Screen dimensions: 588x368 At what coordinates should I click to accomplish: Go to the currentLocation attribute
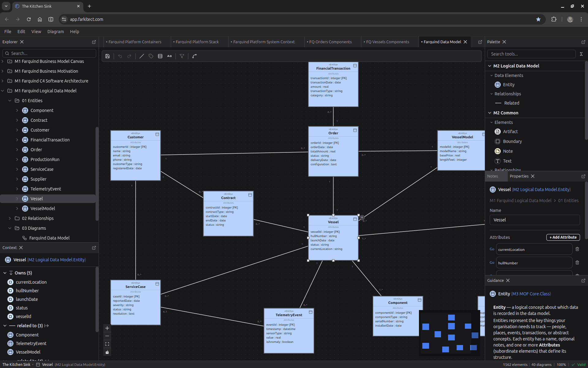pyautogui.click(x=492, y=249)
